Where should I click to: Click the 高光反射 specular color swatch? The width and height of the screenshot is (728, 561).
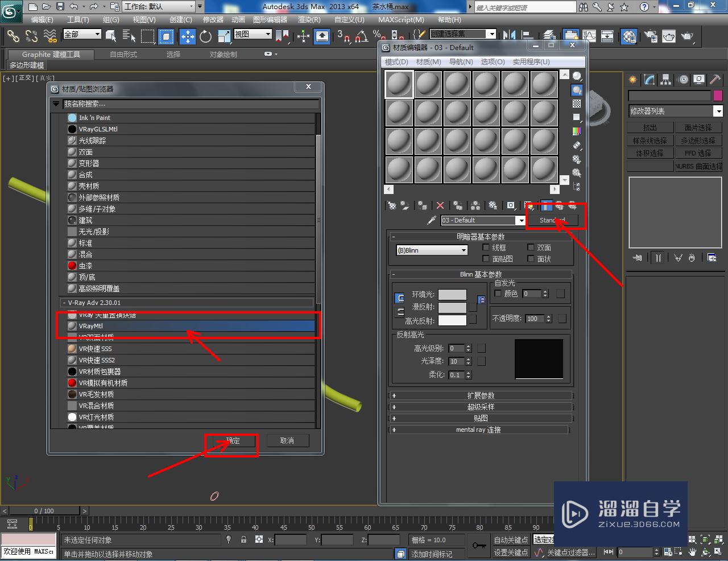(452, 320)
